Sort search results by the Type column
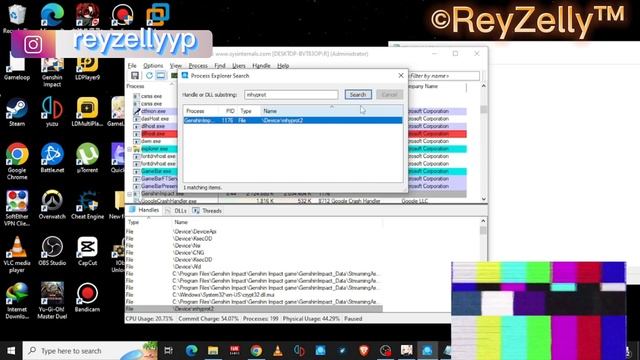640x360 pixels. 249,111
